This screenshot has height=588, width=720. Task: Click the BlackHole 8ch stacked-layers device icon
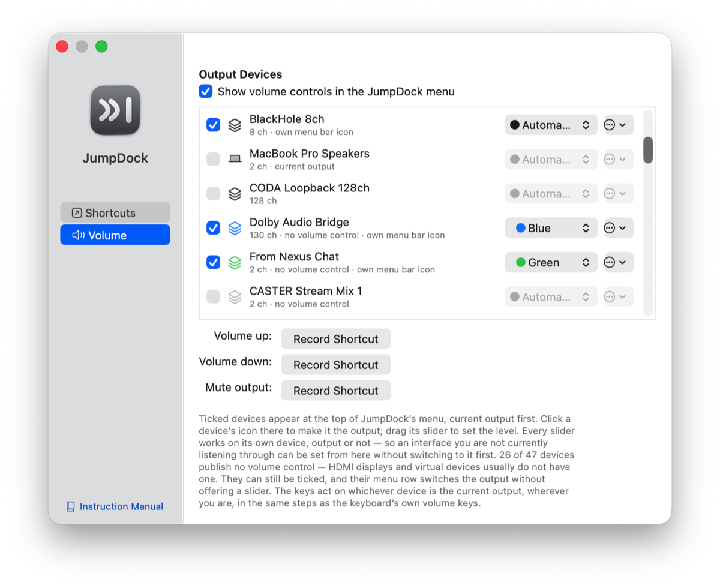pyautogui.click(x=235, y=125)
